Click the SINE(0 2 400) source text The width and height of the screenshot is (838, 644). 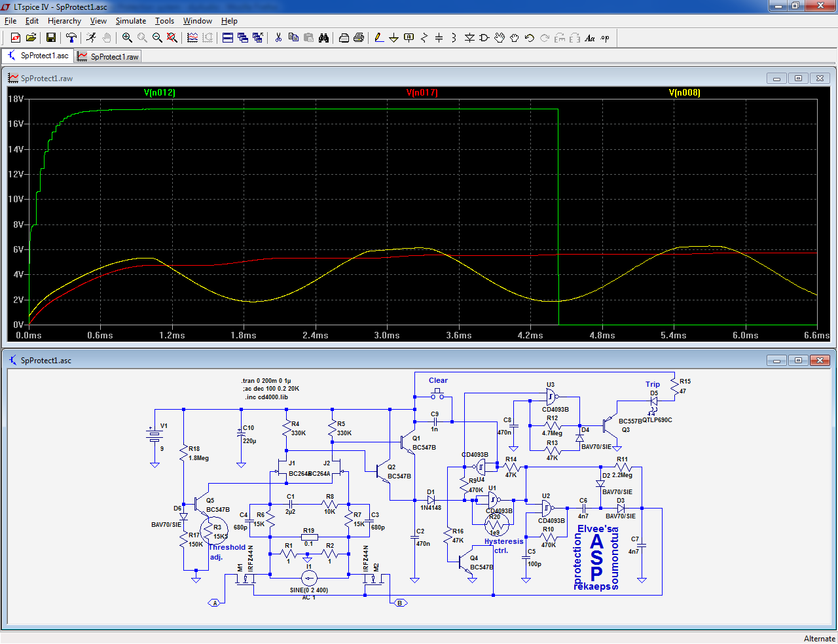click(309, 590)
